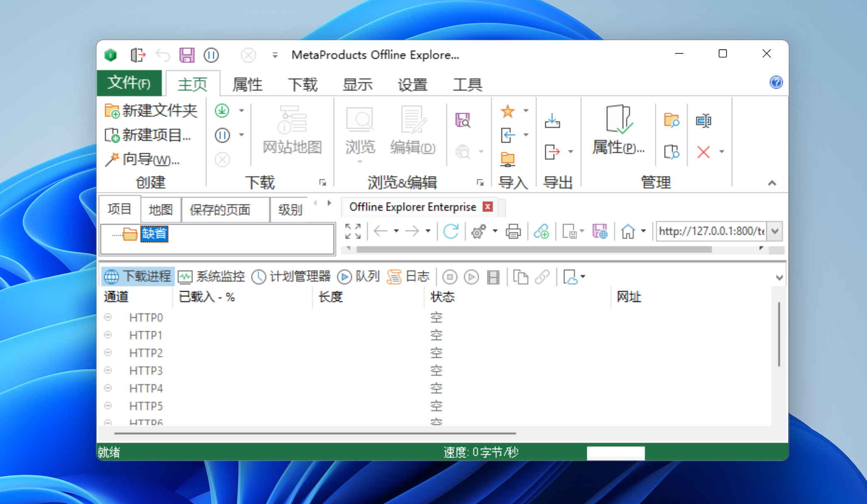Image resolution: width=867 pixels, height=504 pixels.
Task: Expand the quick access toolbar customize arrow
Action: [x=275, y=55]
